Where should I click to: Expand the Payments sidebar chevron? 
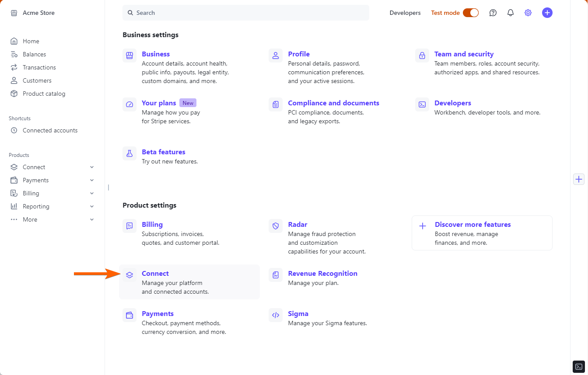(92, 180)
